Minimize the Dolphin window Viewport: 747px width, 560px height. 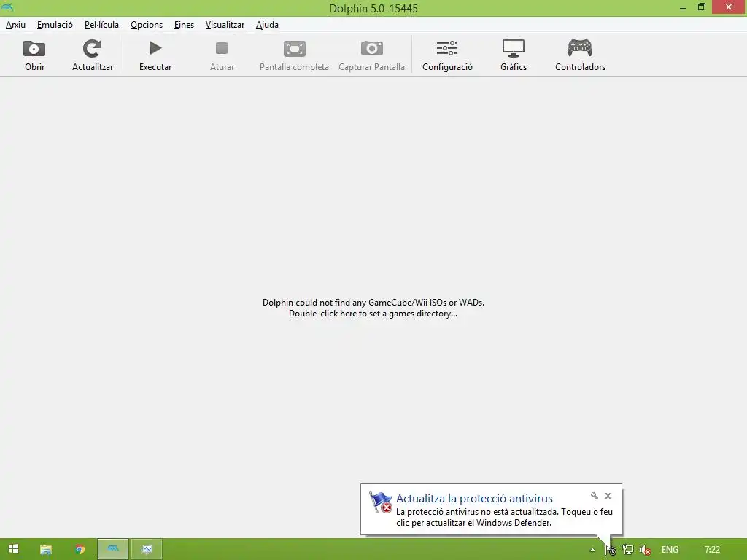683,7
